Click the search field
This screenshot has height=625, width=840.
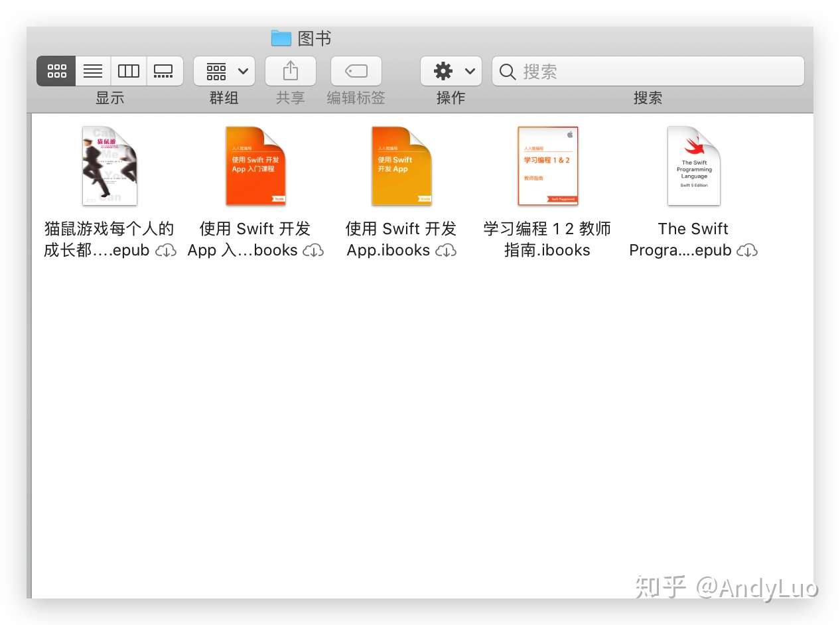tap(648, 71)
